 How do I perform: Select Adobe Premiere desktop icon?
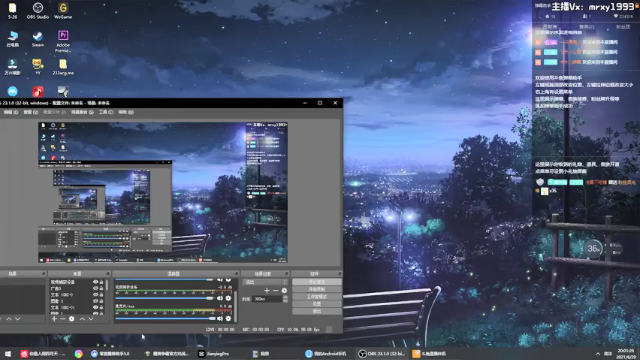[x=63, y=42]
